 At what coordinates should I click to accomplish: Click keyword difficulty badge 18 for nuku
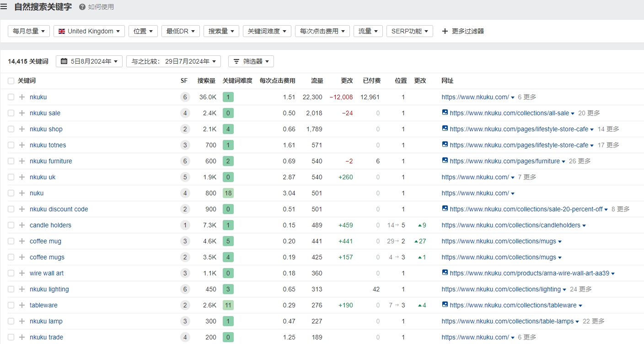coord(228,193)
